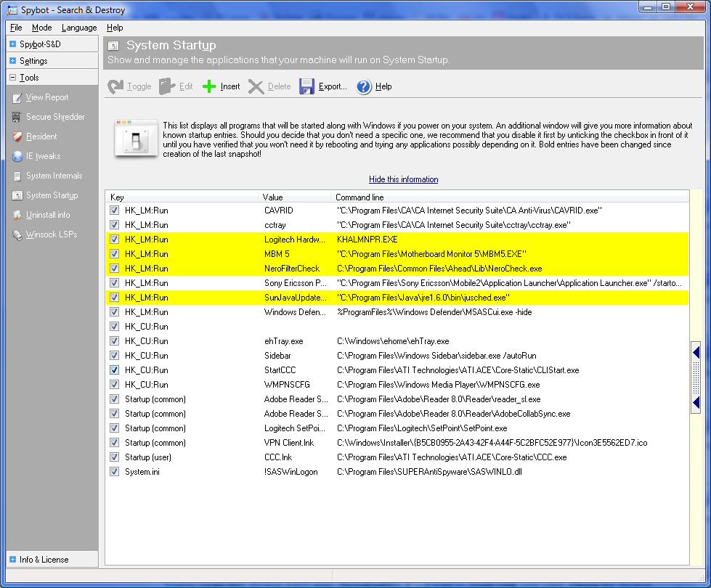711x588 pixels.
Task: Click the Export... toolbar label
Action: [x=333, y=86]
